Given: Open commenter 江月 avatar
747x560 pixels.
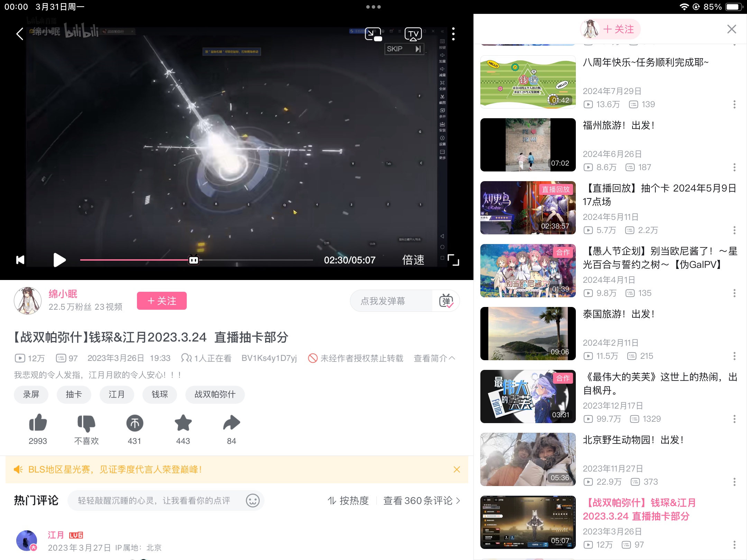Looking at the screenshot, I should click(x=27, y=541).
